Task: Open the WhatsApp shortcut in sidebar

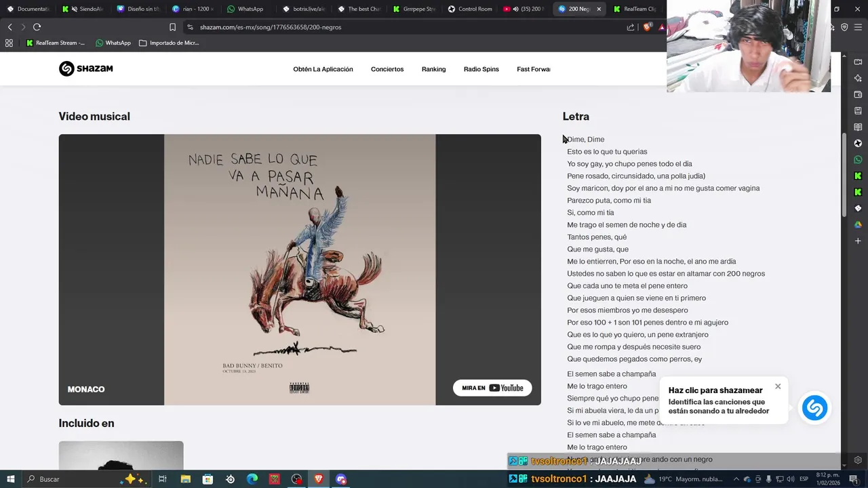Action: pyautogui.click(x=858, y=159)
